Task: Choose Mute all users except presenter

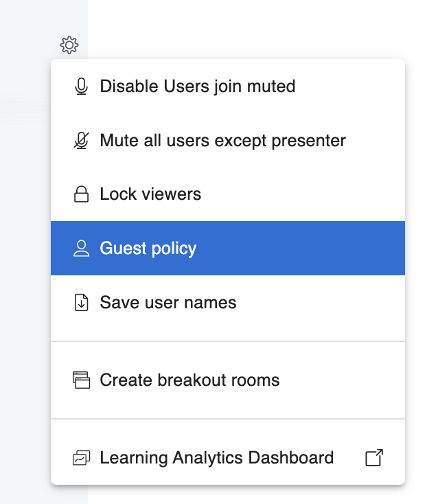Action: [x=228, y=141]
